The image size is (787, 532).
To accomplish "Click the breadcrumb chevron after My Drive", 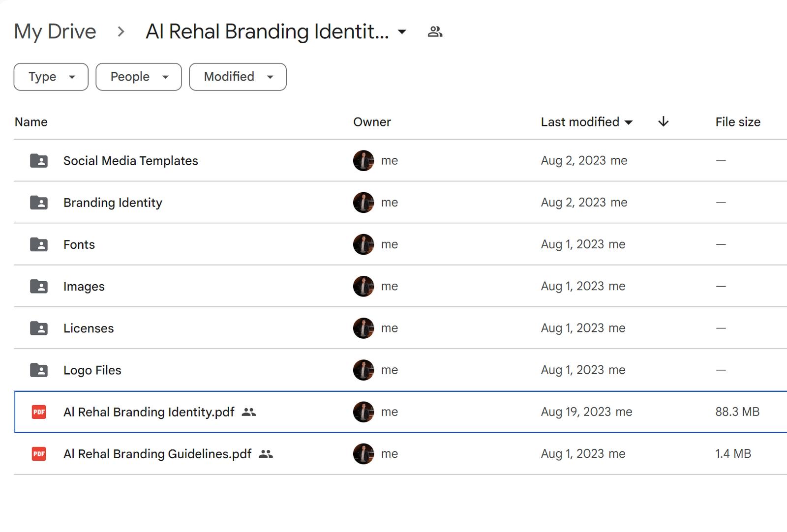I will pyautogui.click(x=121, y=32).
